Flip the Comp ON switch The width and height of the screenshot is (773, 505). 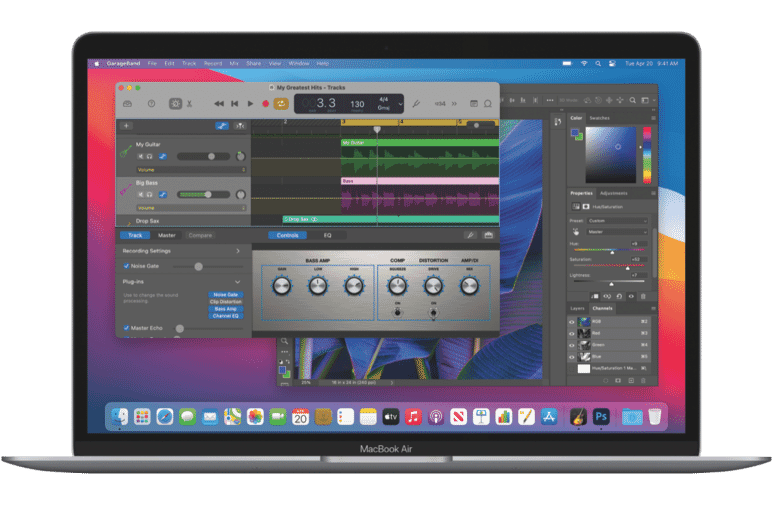click(x=397, y=312)
